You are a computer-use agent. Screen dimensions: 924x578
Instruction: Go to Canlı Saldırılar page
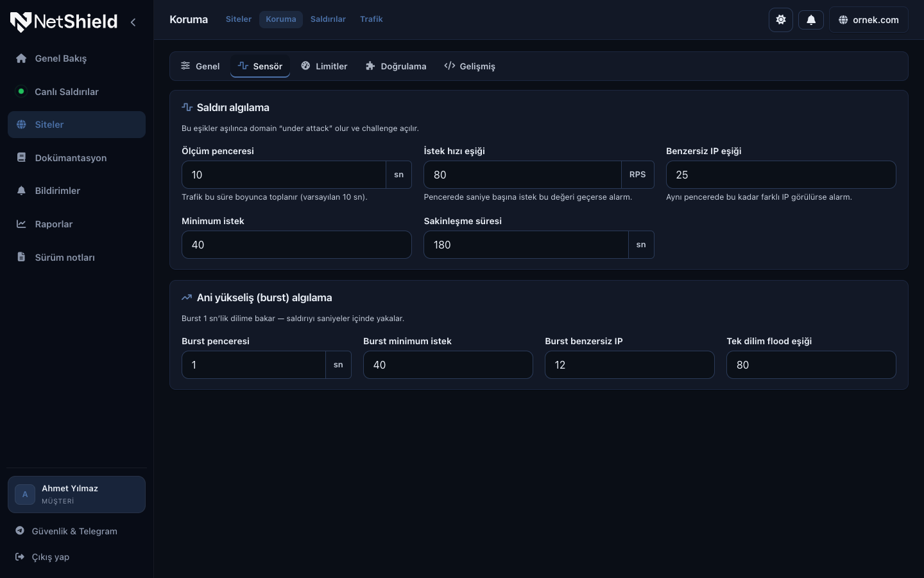click(76, 91)
